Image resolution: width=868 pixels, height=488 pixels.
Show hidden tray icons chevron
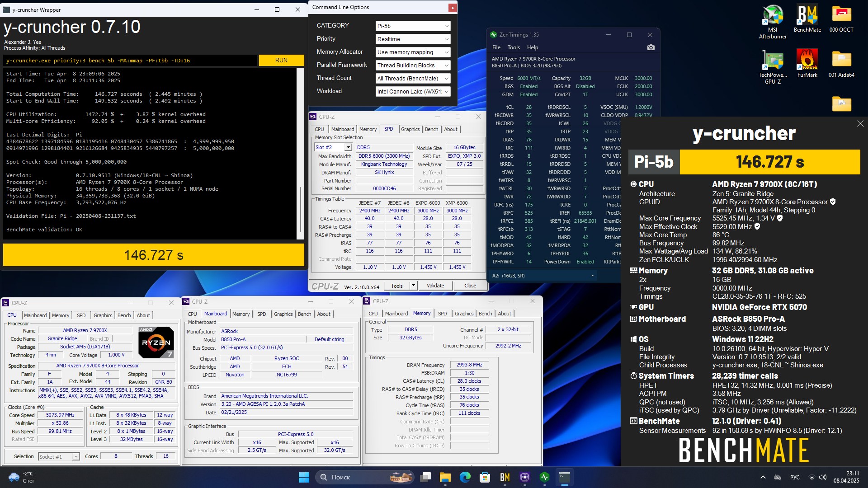[x=763, y=477]
